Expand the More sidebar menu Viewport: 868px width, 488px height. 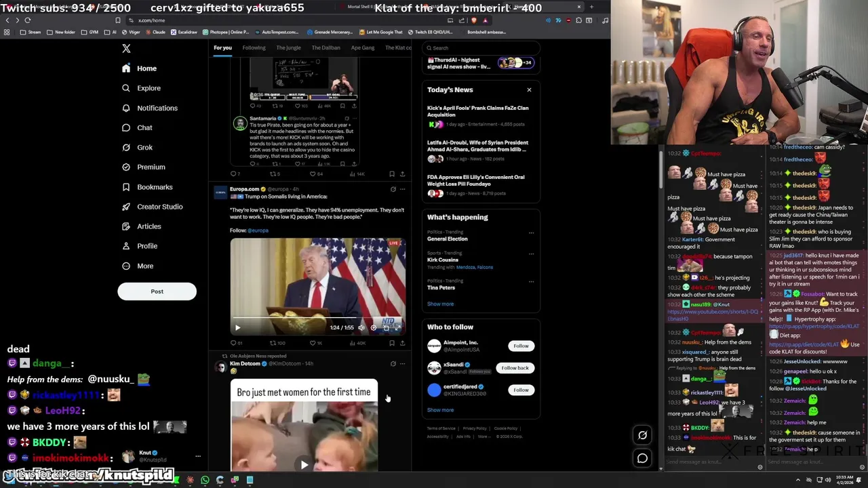click(x=138, y=266)
